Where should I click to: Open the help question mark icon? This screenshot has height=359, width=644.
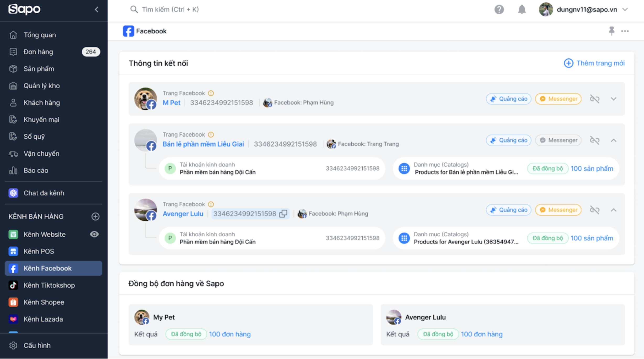point(499,9)
